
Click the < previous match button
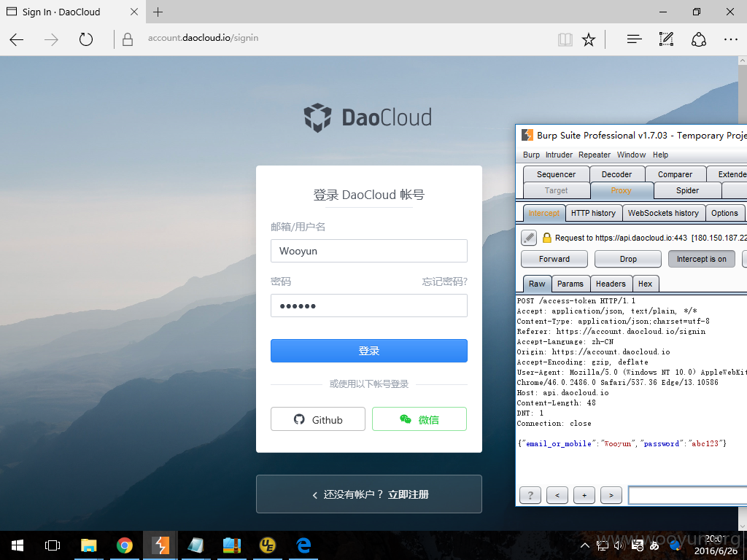click(557, 495)
